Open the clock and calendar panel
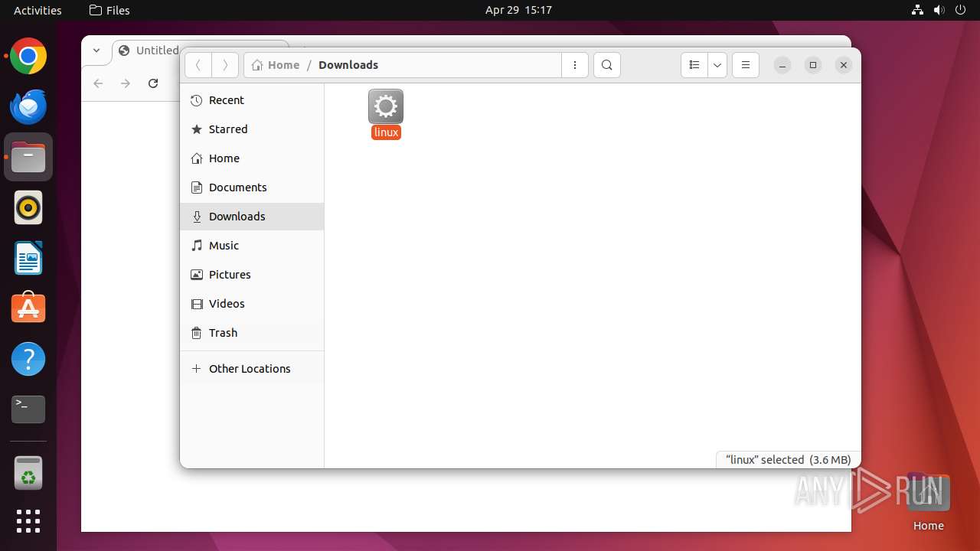The height and width of the screenshot is (551, 980). 518,10
